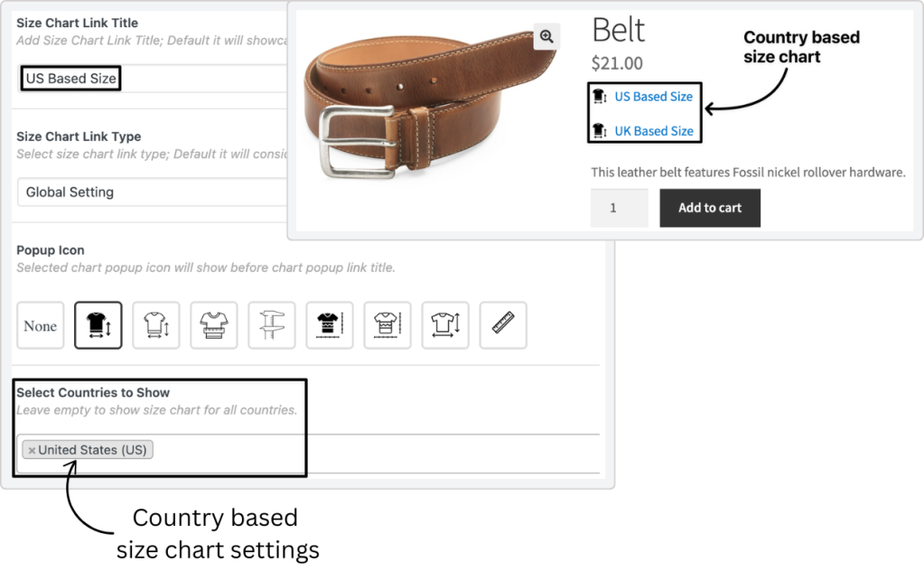
Task: Select the diagonal ruler popup icon
Action: click(503, 326)
